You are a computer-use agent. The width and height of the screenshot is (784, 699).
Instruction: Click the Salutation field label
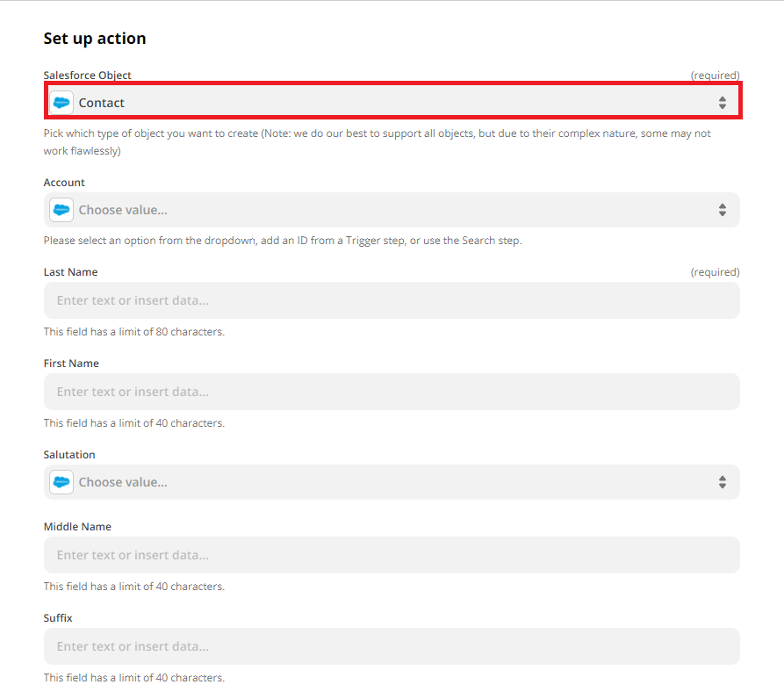[69, 455]
